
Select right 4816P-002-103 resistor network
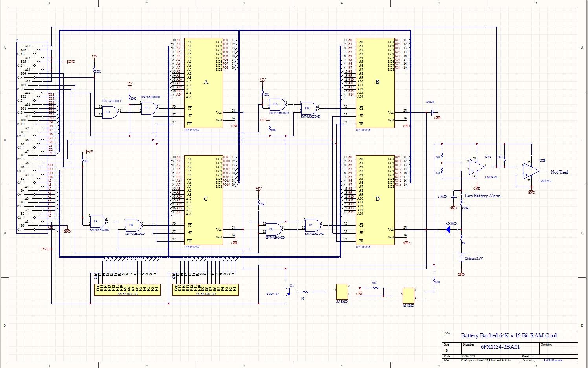pyautogui.click(x=206, y=290)
